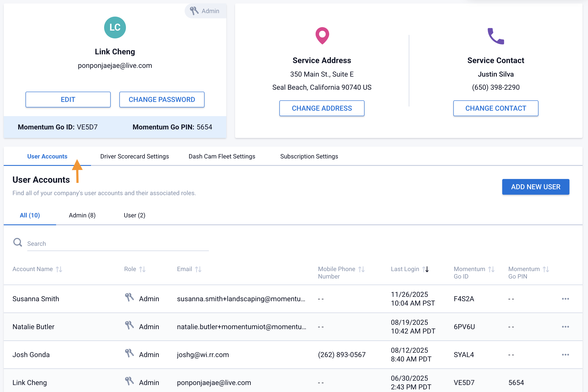
Task: Show only User (2) accounts
Action: point(134,215)
